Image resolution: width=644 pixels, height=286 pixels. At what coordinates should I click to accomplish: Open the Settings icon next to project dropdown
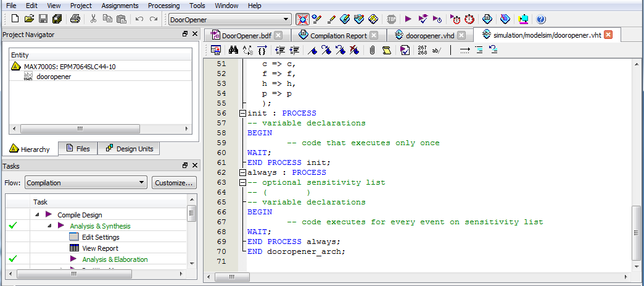[x=303, y=19]
